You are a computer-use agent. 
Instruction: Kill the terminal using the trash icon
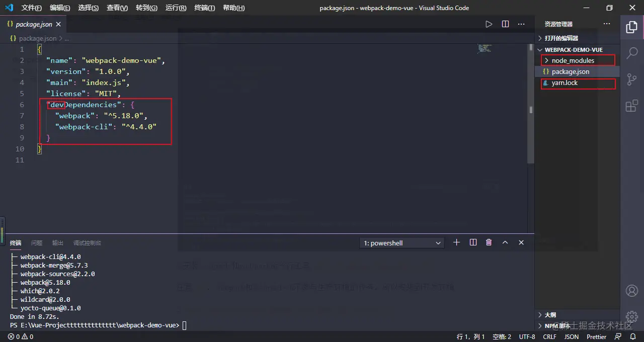click(489, 242)
